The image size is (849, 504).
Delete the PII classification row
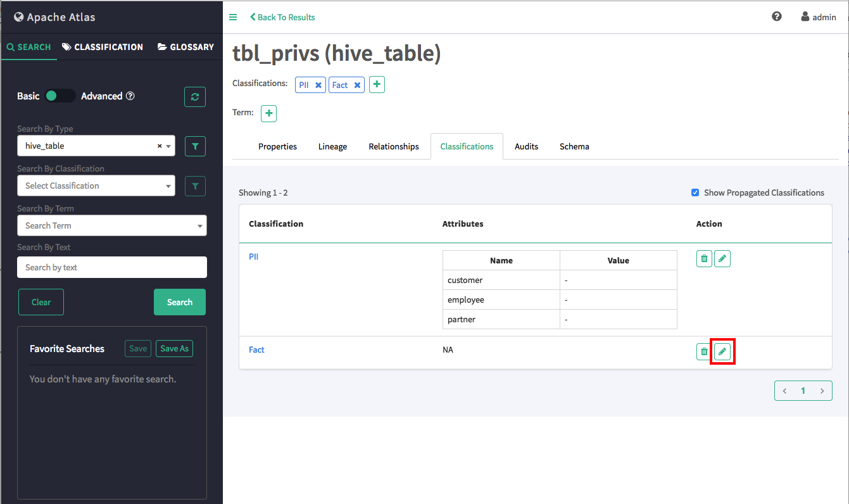click(704, 258)
